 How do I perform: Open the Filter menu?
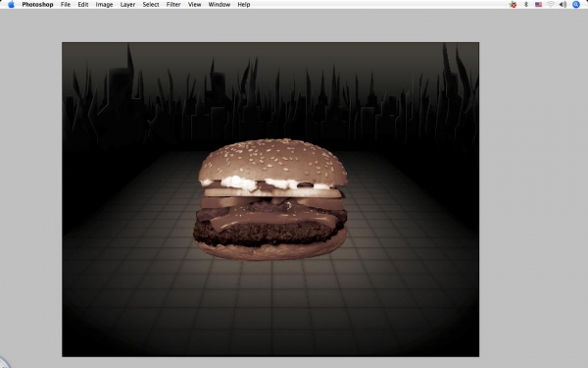[x=173, y=5]
